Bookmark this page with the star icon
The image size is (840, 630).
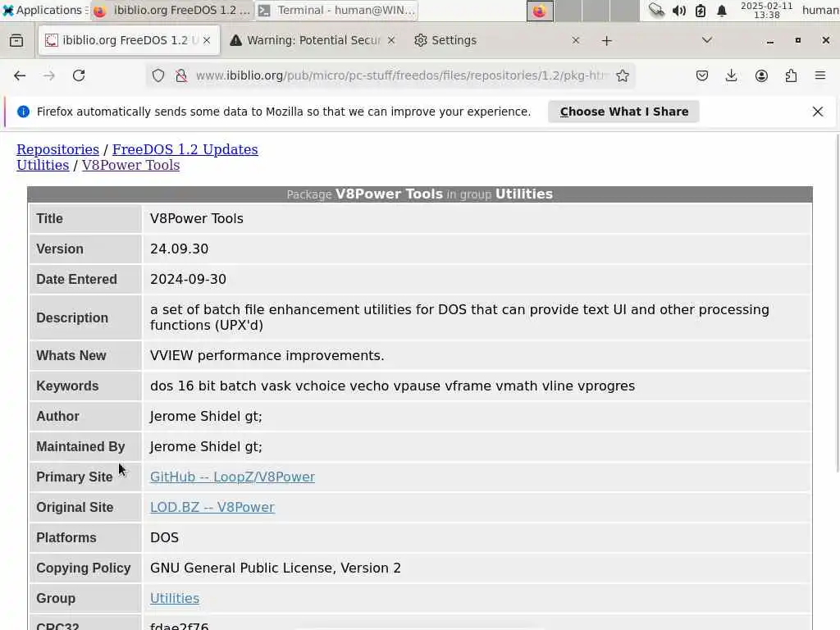[x=622, y=75]
